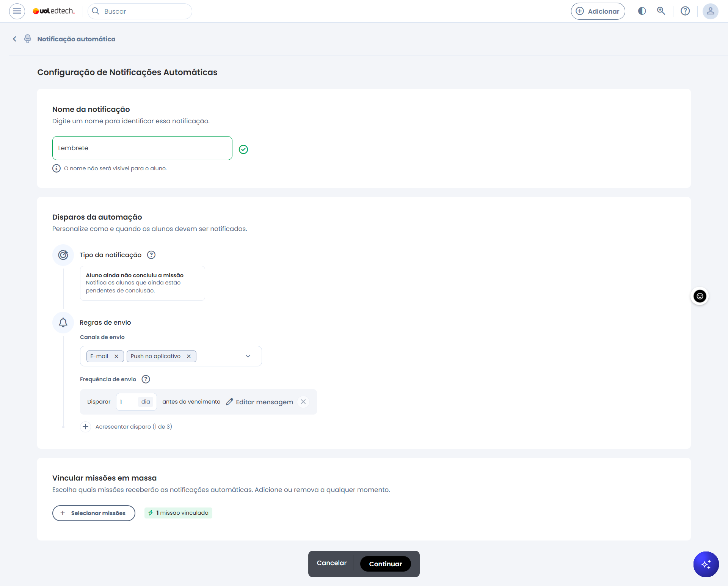Remove the E-mail channel tag

click(x=116, y=357)
